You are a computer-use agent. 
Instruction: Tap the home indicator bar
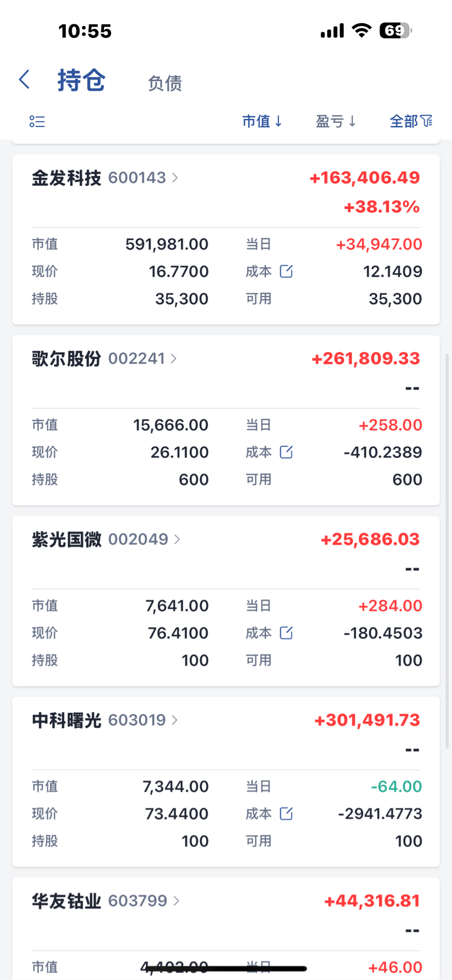(x=226, y=968)
